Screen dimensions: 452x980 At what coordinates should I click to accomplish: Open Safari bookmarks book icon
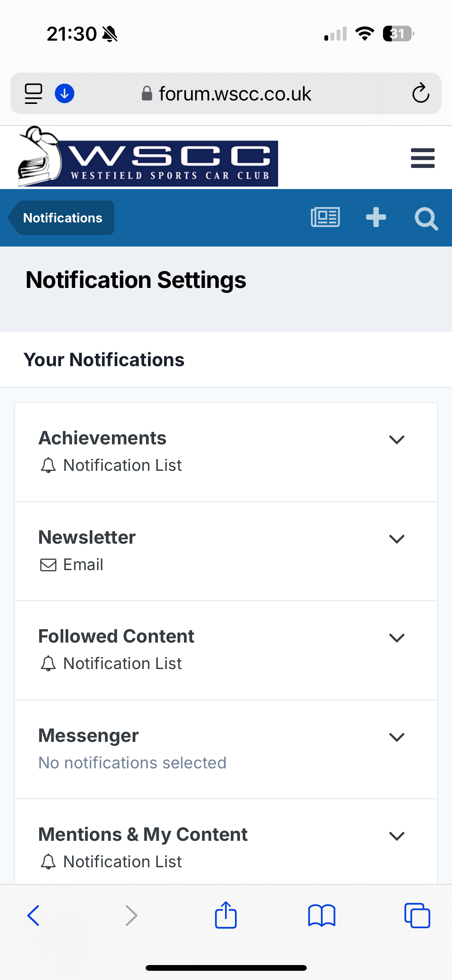tap(322, 916)
